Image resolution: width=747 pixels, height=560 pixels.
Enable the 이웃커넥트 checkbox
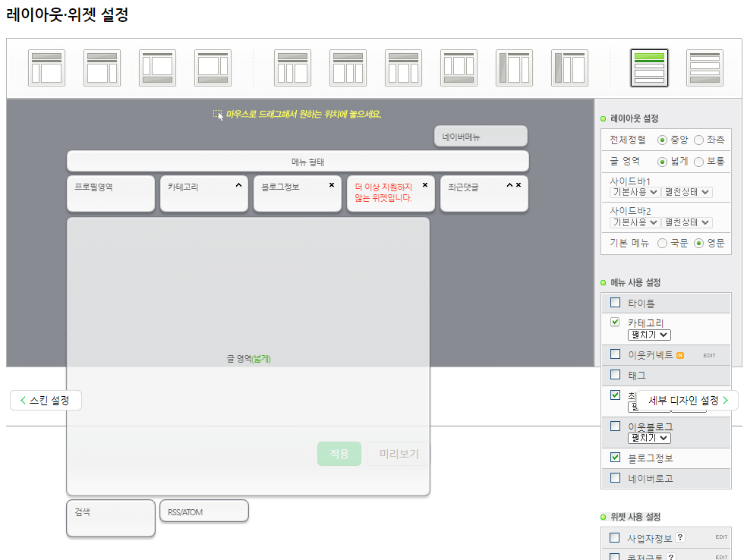click(x=615, y=354)
